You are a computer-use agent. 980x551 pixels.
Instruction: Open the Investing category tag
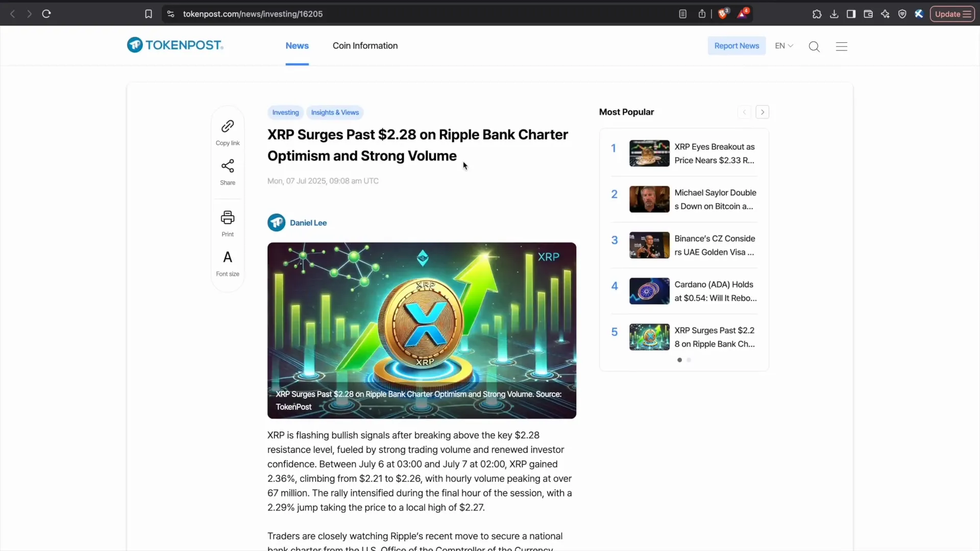285,112
